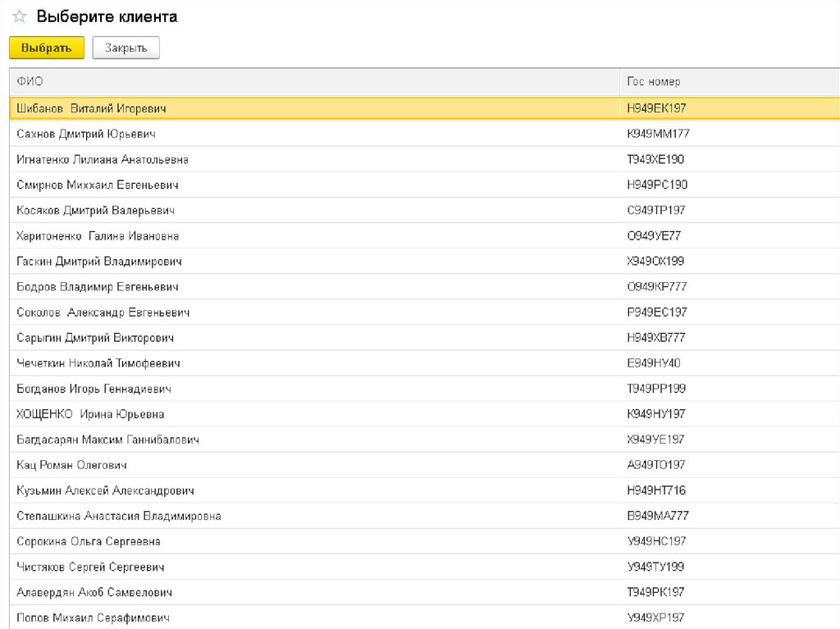
Task: Select row Сахнов Дмитрий Юрьевич
Action: tap(86, 134)
